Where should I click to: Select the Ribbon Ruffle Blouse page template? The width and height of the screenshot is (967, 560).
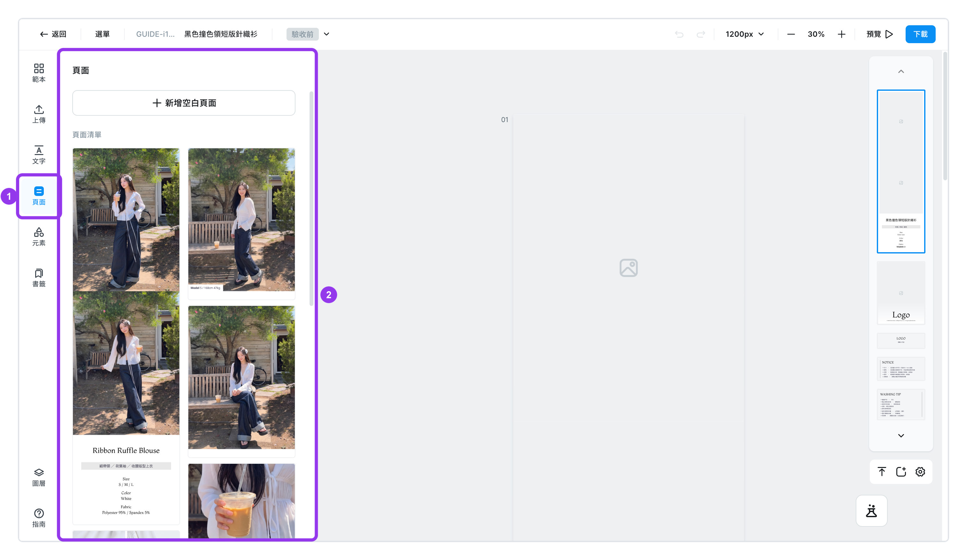[x=126, y=336]
